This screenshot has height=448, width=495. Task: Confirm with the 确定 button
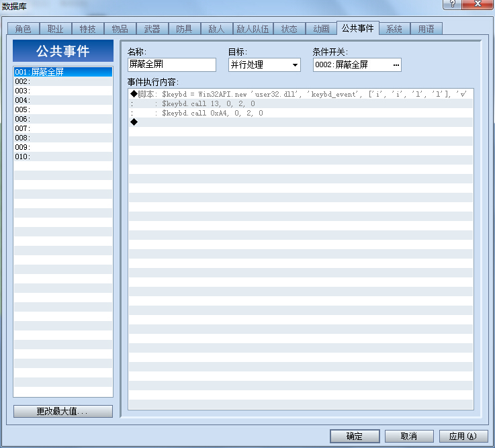(x=355, y=436)
